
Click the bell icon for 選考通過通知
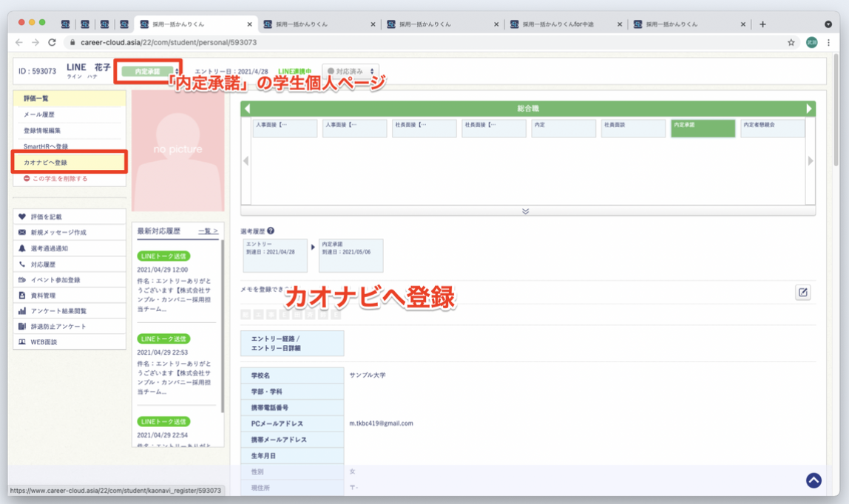coord(21,248)
